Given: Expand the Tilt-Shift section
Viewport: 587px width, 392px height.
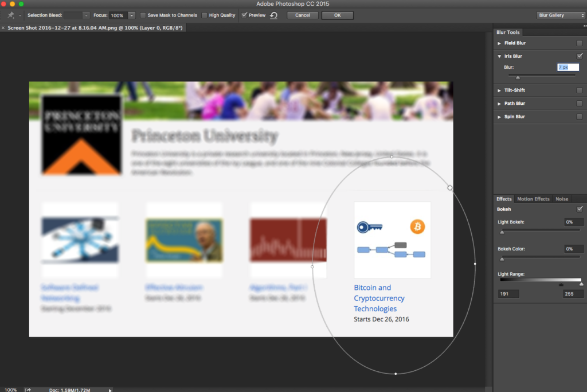Looking at the screenshot, I should pos(499,91).
